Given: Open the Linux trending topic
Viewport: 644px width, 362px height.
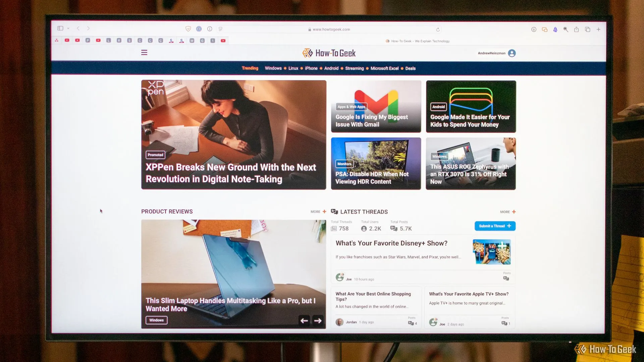Looking at the screenshot, I should (x=293, y=68).
